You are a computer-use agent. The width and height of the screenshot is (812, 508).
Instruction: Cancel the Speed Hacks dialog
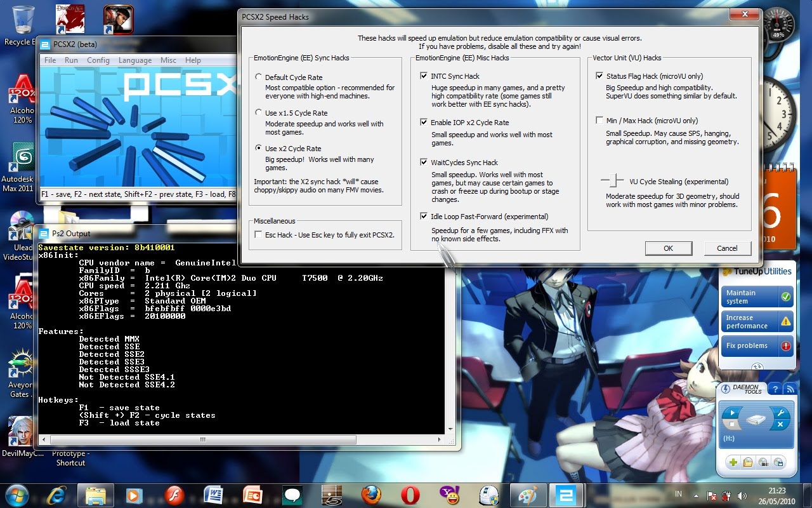coord(727,248)
